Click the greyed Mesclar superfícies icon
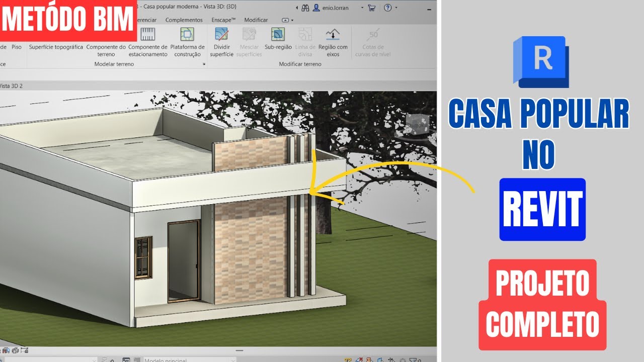This screenshot has height=362, width=644. tap(249, 34)
